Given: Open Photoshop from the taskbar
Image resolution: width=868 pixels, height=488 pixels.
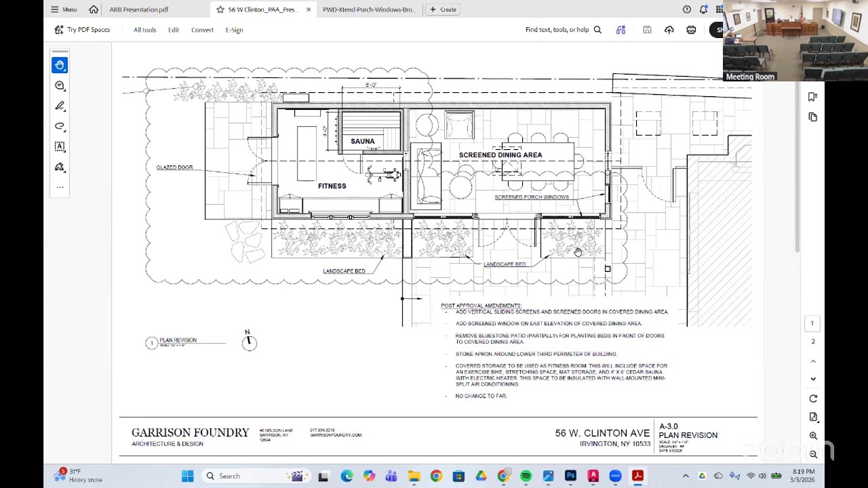Looking at the screenshot, I should pos(570,476).
